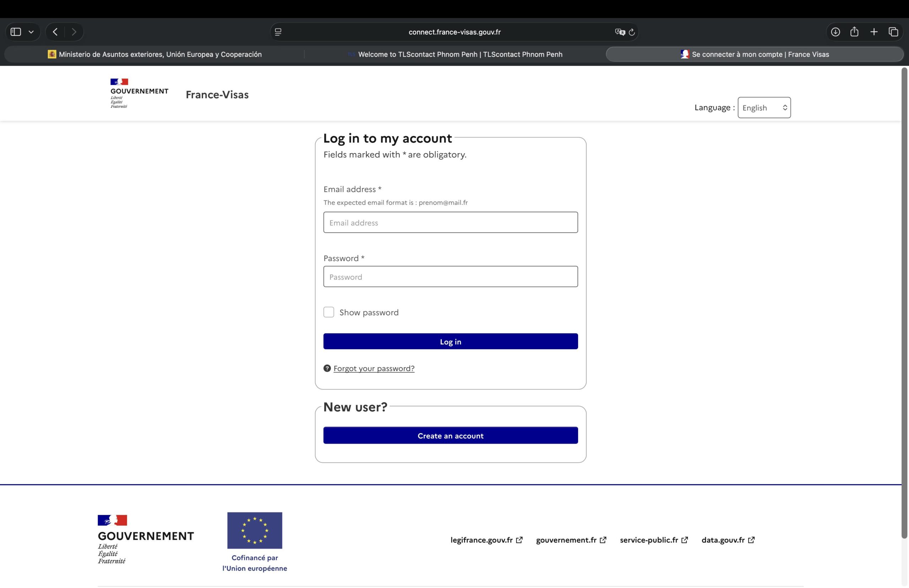Expand the sidebar chevron menu
This screenshot has height=588, width=909.
click(x=31, y=32)
